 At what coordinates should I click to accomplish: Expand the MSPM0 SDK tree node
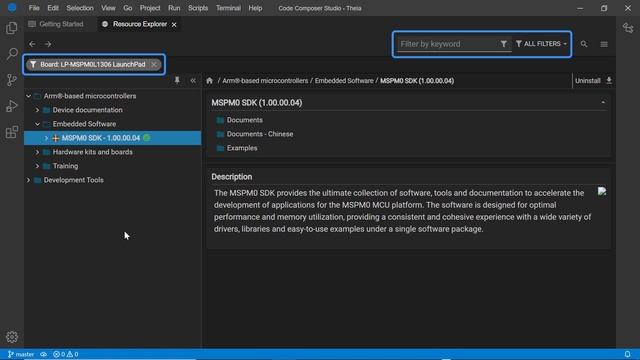(x=47, y=138)
